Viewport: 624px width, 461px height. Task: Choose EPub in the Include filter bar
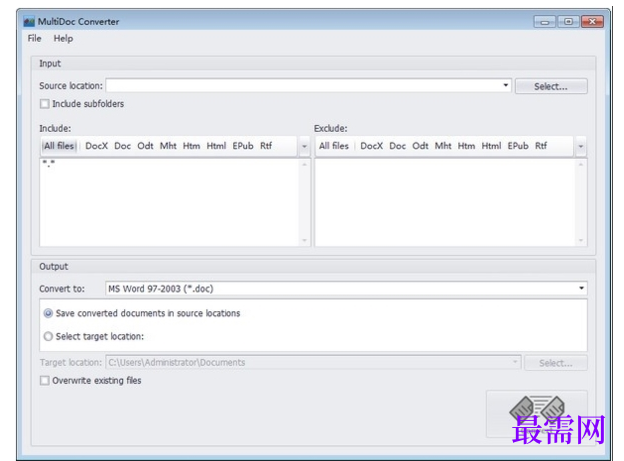point(243,146)
